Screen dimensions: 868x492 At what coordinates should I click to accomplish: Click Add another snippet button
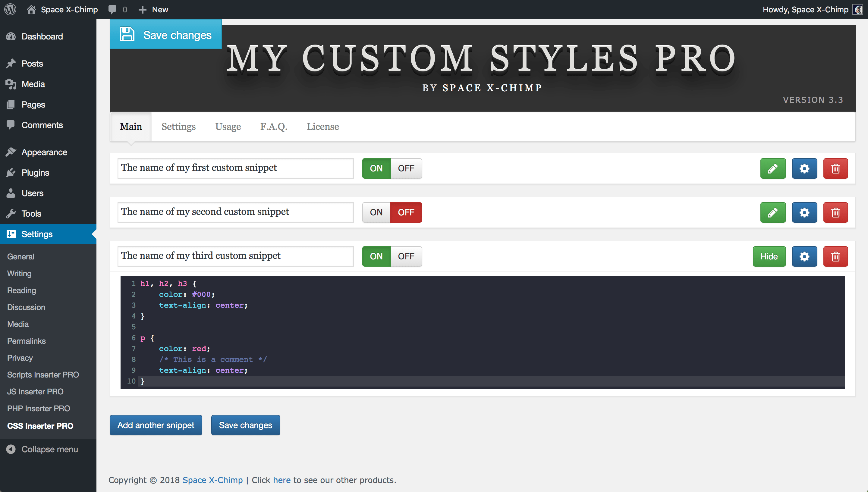coord(156,425)
